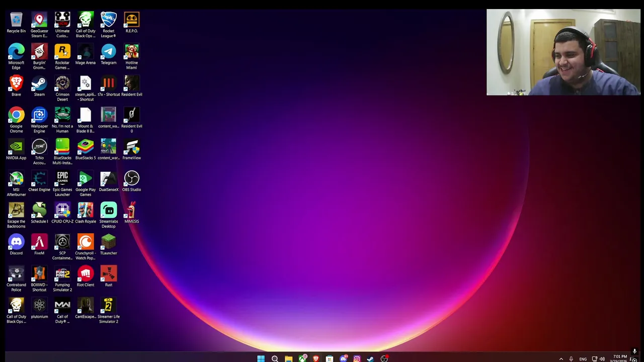
Task: Launch Cheat Engine from desktop
Action: tap(39, 182)
